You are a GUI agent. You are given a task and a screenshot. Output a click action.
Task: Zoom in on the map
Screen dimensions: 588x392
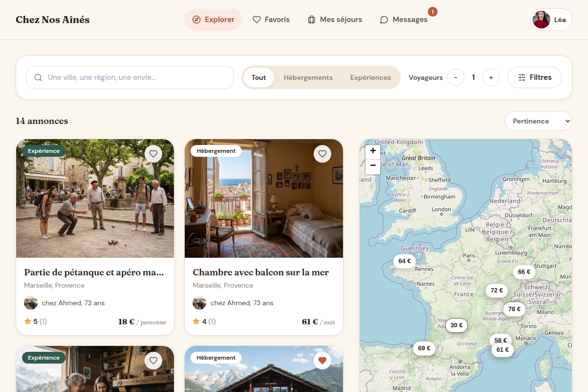pyautogui.click(x=373, y=151)
